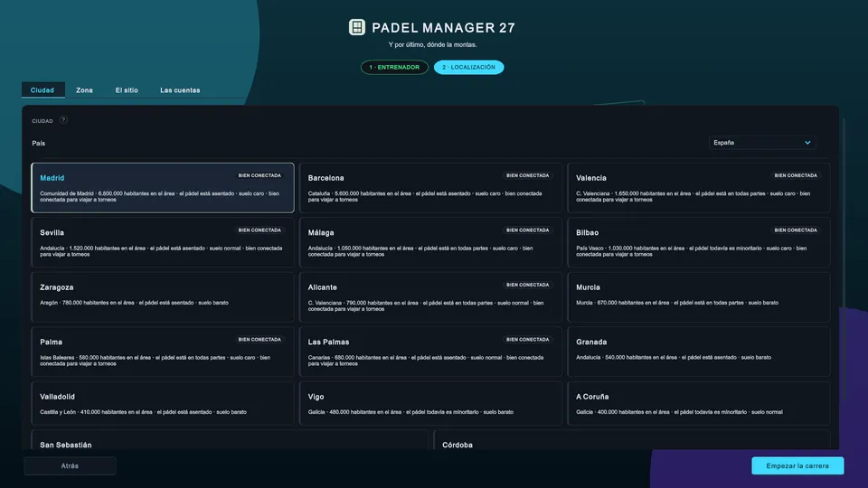Screen dimensions: 868x488
Task: Switch to the Ciudad tab
Action: click(x=42, y=90)
